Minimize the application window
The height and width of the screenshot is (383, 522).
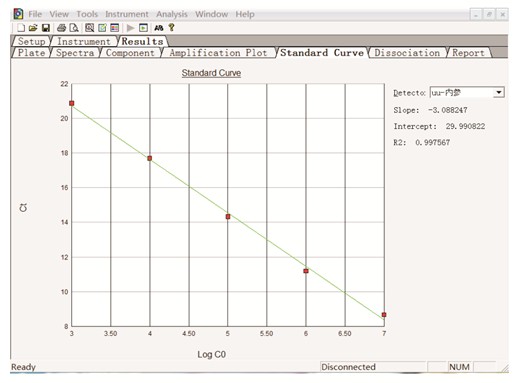(x=476, y=15)
